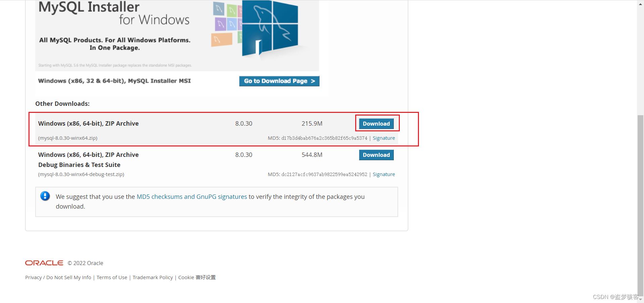Click the MySQL Installer for Windows banner image
Viewport: 644px width, 303px height.
pyautogui.click(x=177, y=35)
